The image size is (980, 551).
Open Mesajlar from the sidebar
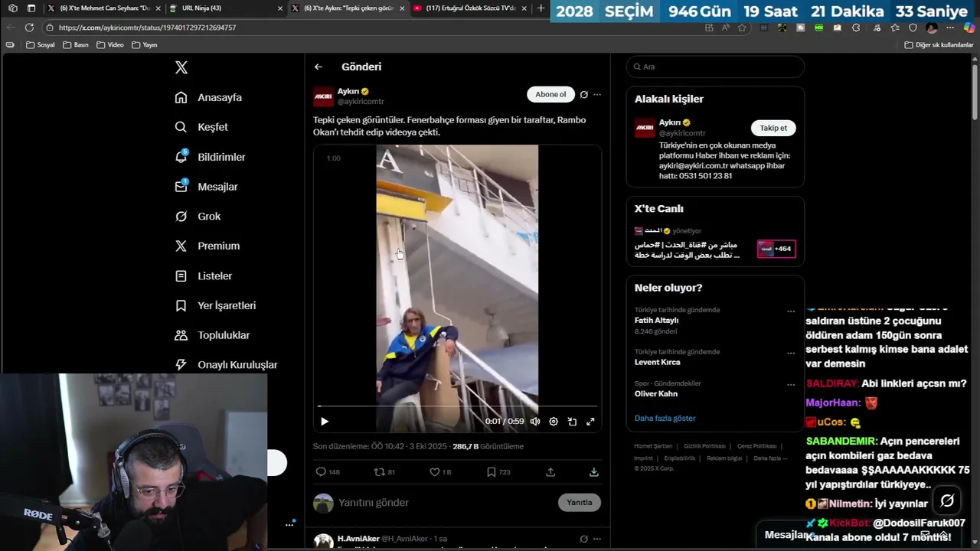(207, 187)
